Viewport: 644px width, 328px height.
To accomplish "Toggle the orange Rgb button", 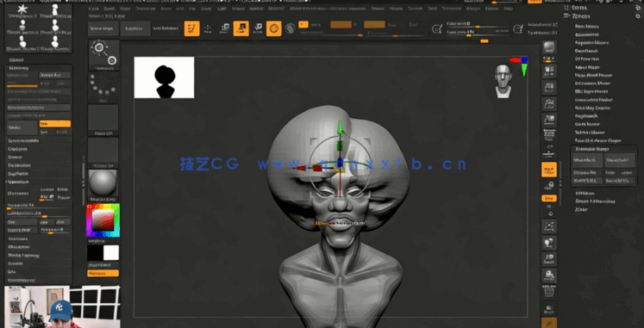I will tap(341, 25).
